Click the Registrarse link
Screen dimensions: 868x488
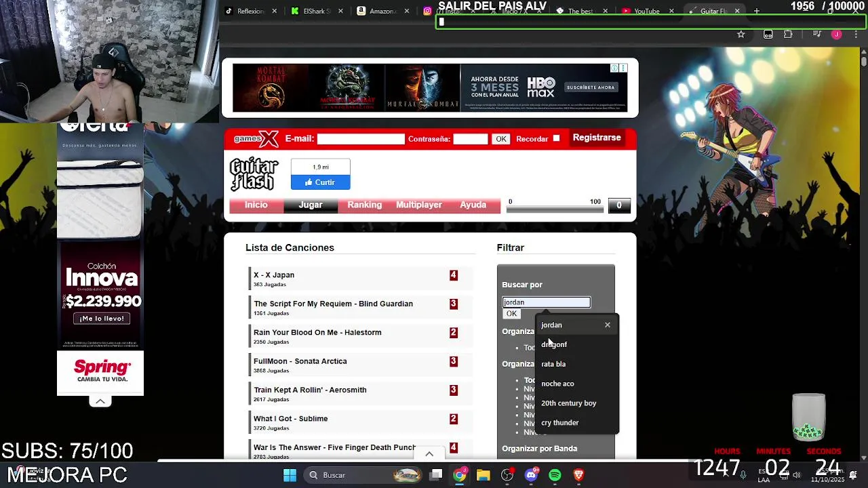(597, 138)
